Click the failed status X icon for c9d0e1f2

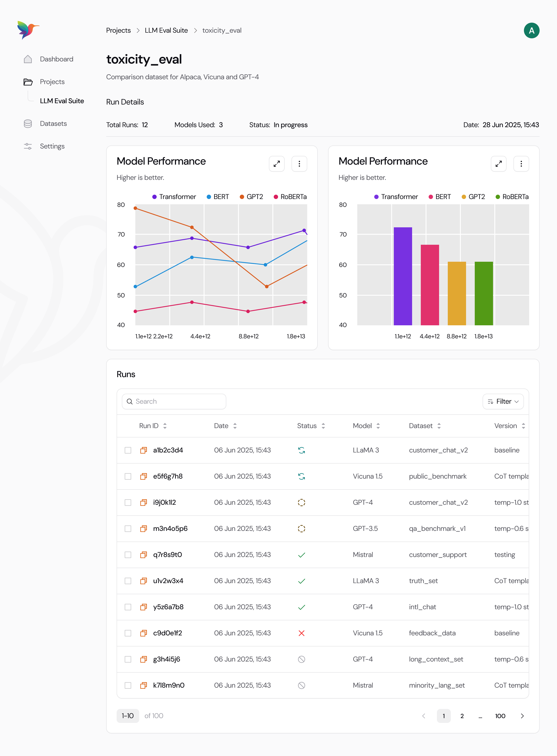tap(301, 633)
